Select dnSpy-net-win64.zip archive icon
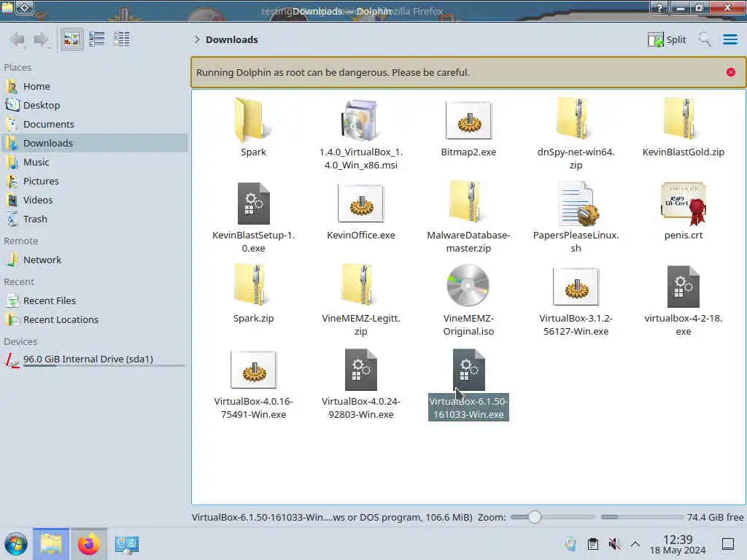The image size is (747, 560). pyautogui.click(x=576, y=120)
